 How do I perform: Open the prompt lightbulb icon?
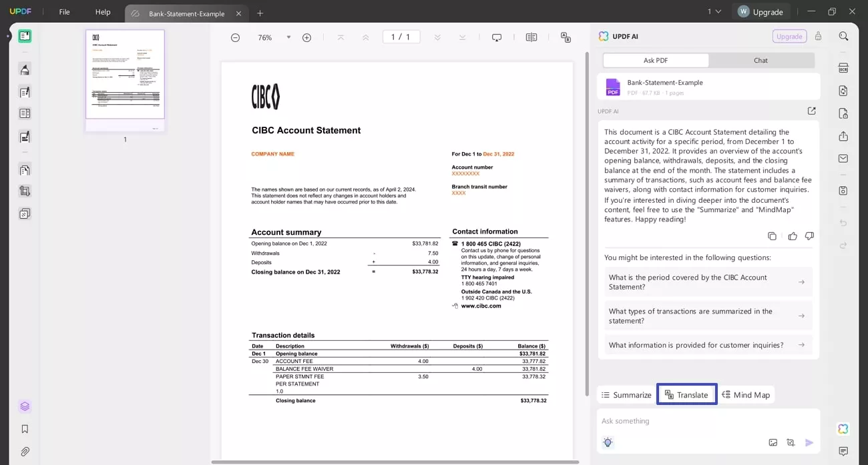[x=608, y=442]
